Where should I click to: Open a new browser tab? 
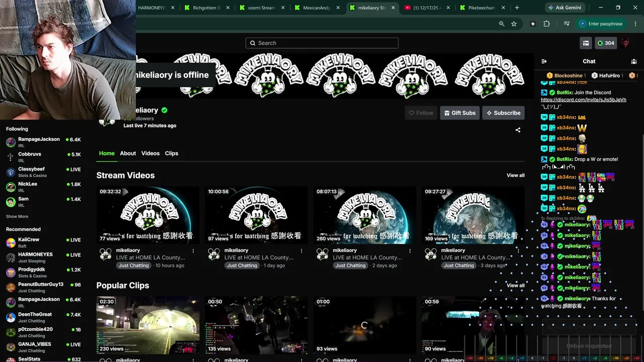pyautogui.click(x=517, y=8)
